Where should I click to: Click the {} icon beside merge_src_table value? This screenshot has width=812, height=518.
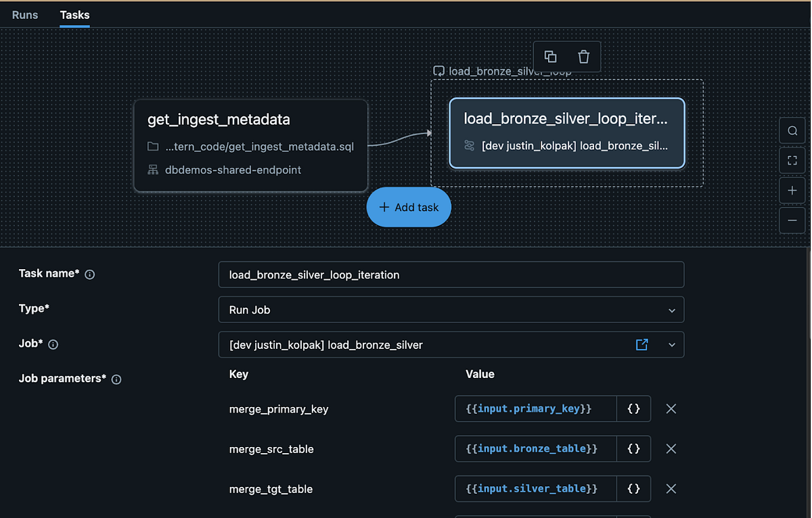[x=633, y=448]
